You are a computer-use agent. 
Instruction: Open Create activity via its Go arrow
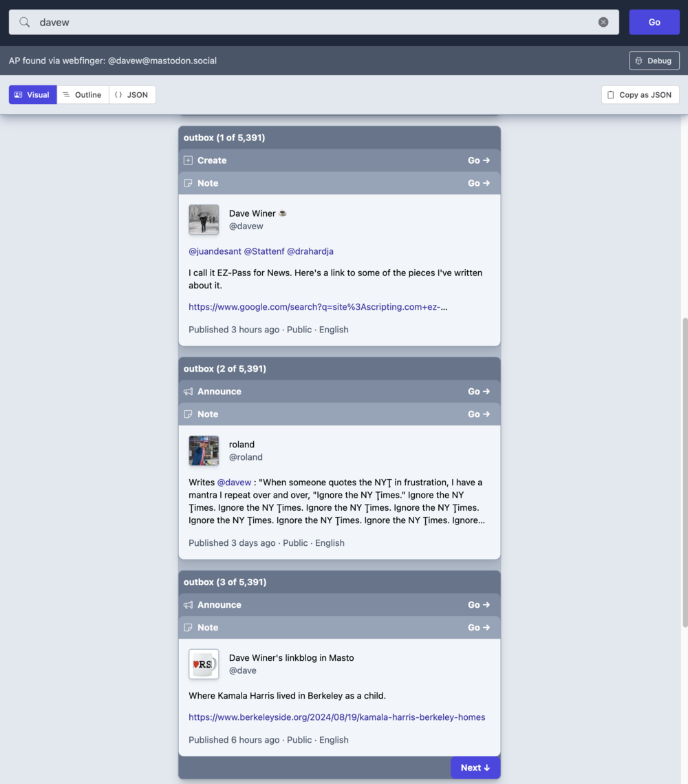coord(479,160)
